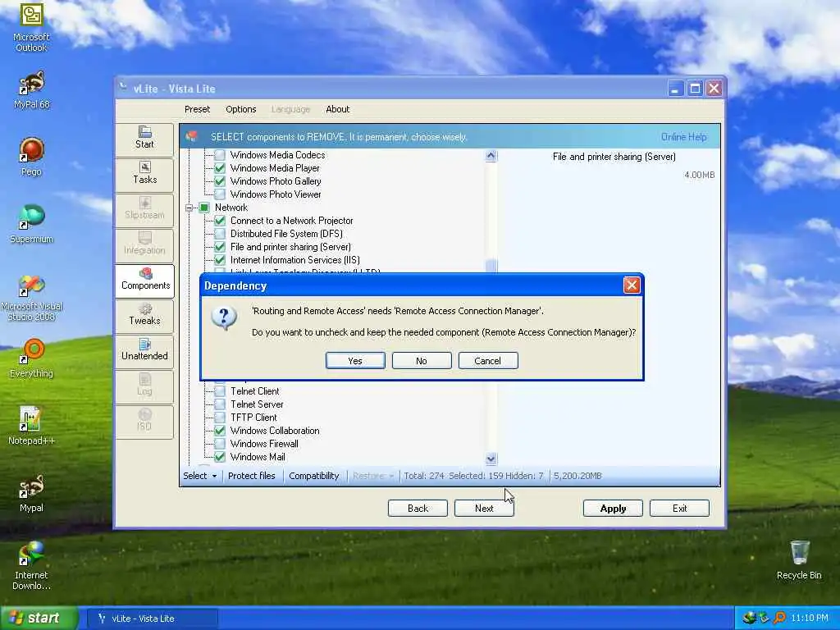Open the Tasks page in vLite sidebar

[144, 174]
